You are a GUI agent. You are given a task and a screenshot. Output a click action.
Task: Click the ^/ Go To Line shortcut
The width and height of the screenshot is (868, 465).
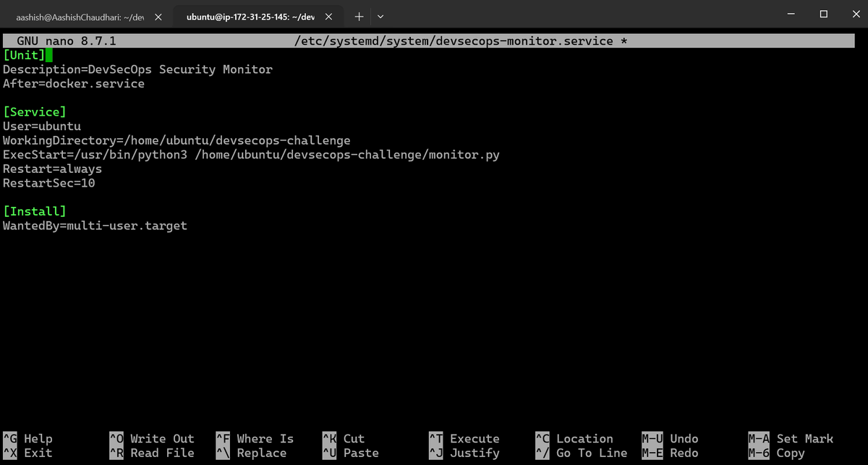point(581,453)
